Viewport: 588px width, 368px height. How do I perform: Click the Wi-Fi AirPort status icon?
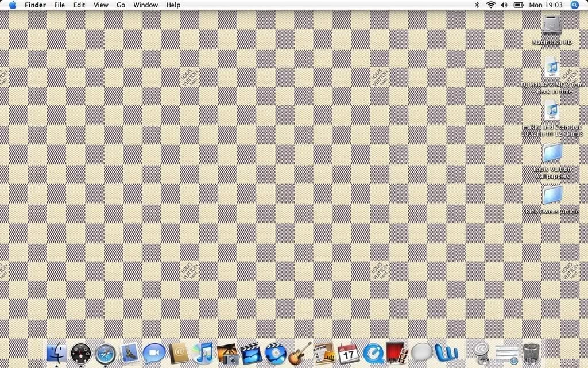click(490, 5)
